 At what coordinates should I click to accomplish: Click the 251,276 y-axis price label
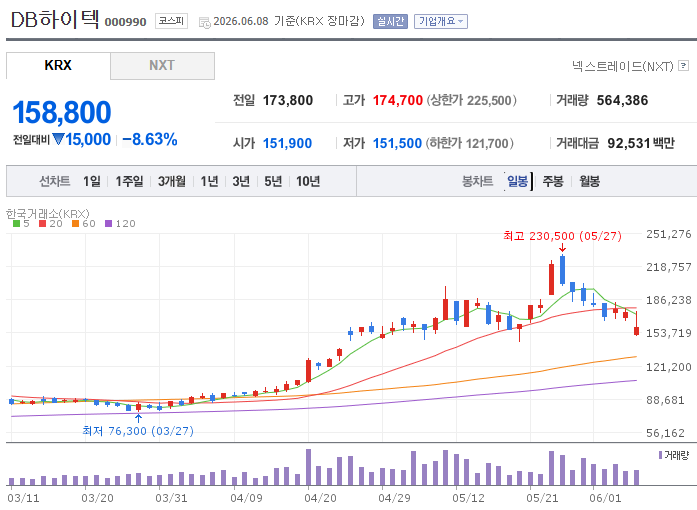point(669,234)
